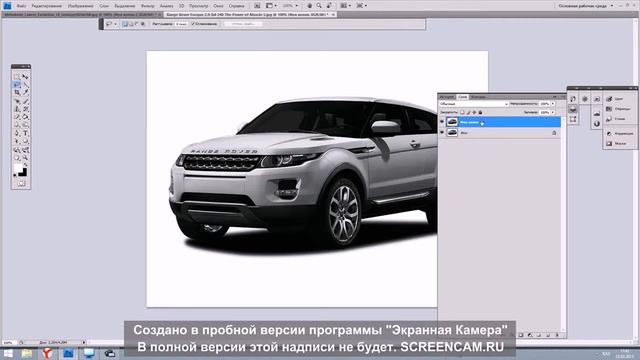
Task: Open the Файл menu
Action: (x=21, y=6)
